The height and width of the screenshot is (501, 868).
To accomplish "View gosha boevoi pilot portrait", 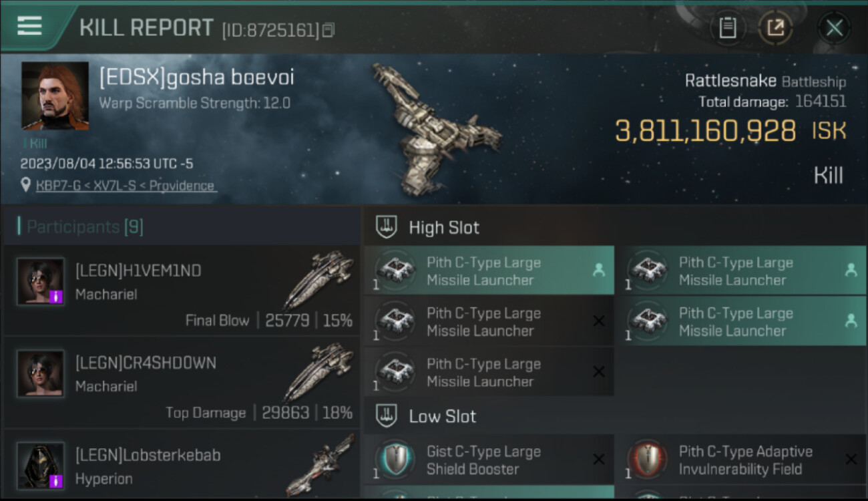I will click(55, 96).
